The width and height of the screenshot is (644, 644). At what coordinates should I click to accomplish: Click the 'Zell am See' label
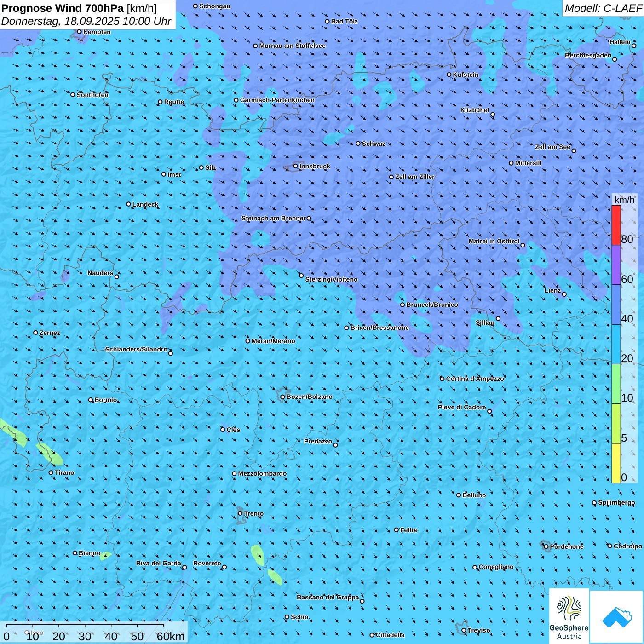552,147
